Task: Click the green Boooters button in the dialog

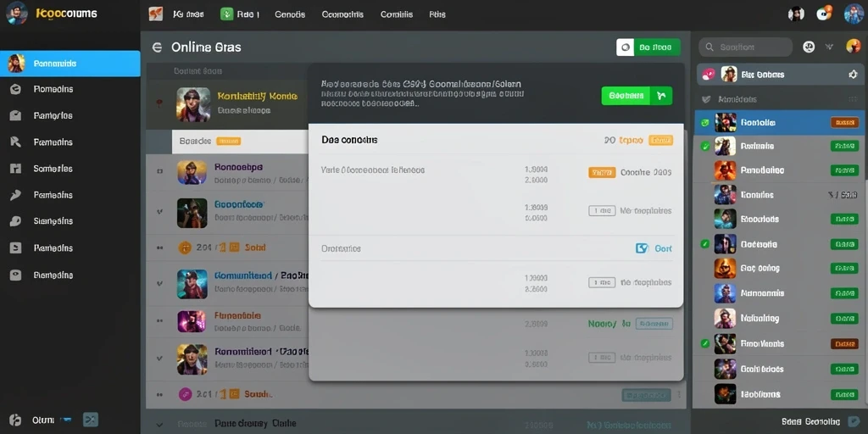Action: [626, 96]
